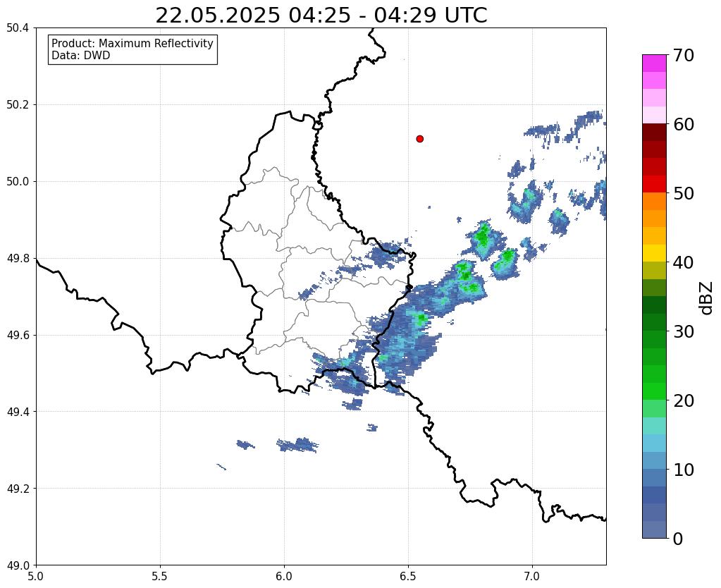This screenshot has width=721, height=588.
Task: Click the yellow colorbar segment above 40
Action: [x=654, y=253]
